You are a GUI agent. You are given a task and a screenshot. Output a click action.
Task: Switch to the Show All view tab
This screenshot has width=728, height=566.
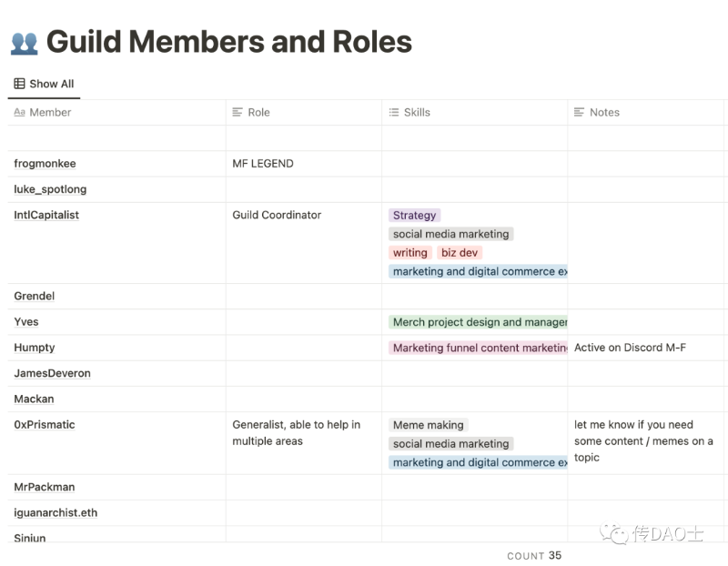44,84
